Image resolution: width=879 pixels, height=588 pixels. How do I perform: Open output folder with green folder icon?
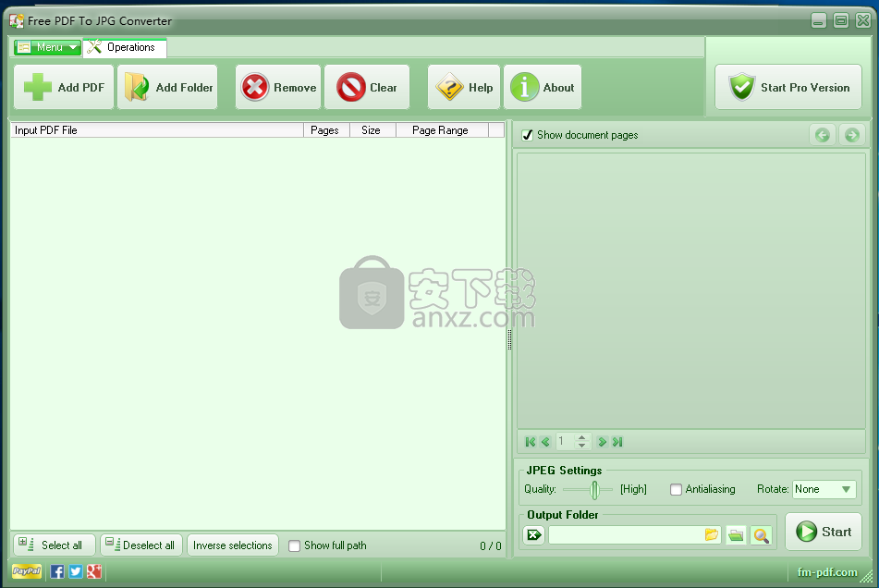point(736,535)
